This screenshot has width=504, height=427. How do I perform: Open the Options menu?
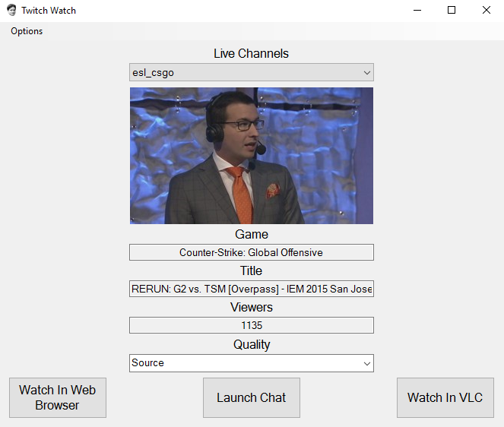click(27, 31)
